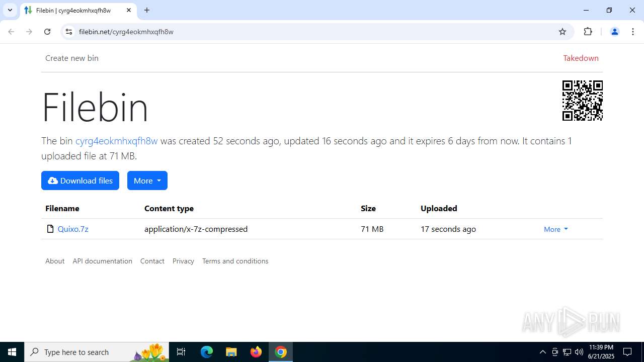Open the Chrome profile icon
This screenshot has height=362, width=644.
(x=614, y=32)
